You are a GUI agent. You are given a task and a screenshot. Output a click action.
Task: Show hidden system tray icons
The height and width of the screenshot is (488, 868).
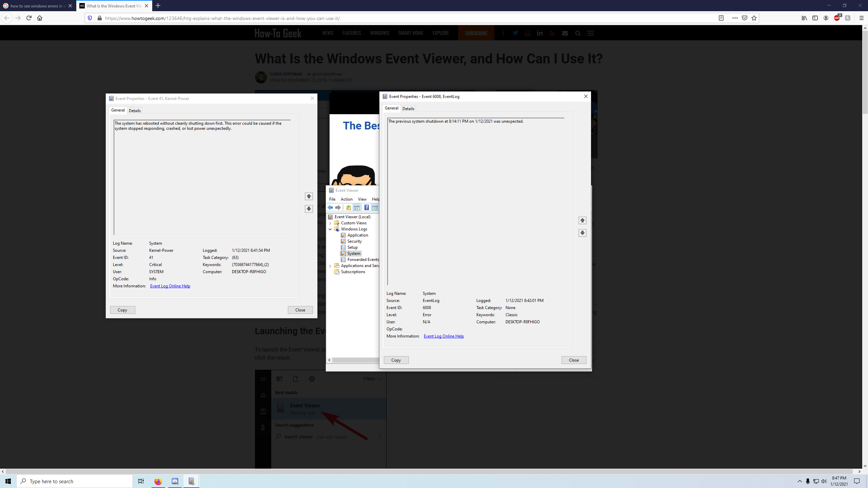800,481
